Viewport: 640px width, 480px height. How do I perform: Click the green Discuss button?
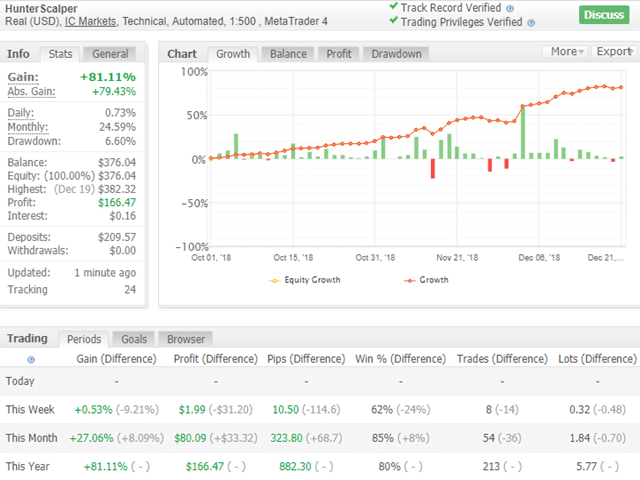pos(604,15)
